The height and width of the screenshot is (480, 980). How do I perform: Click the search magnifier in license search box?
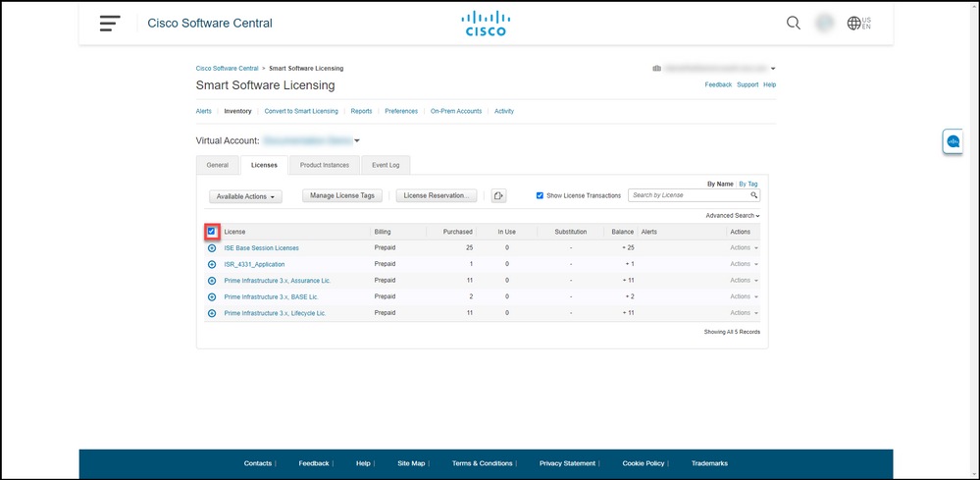point(754,195)
